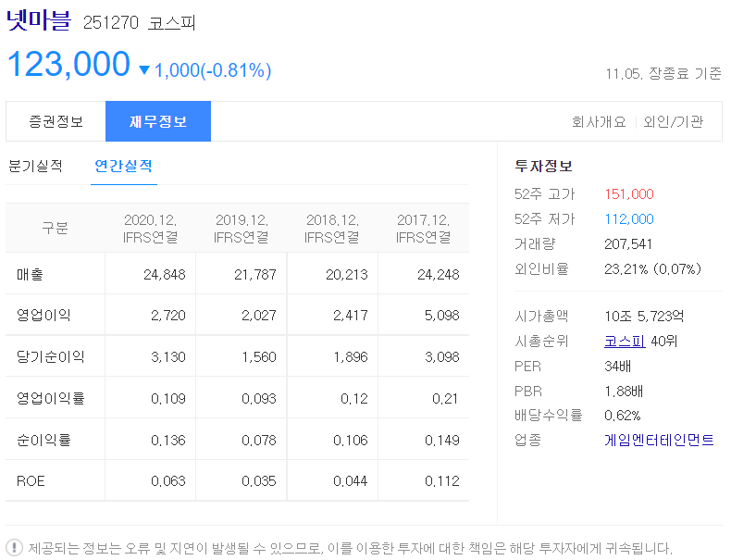Click the 투자정보 section heading

(543, 166)
